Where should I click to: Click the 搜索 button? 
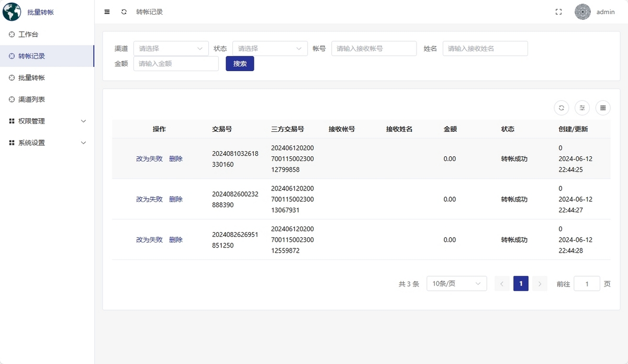point(240,64)
